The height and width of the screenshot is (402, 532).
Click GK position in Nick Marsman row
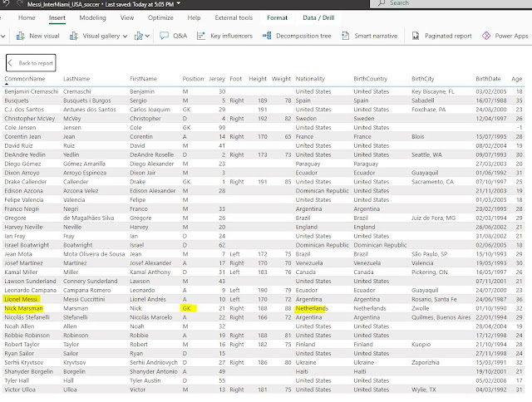(186, 308)
